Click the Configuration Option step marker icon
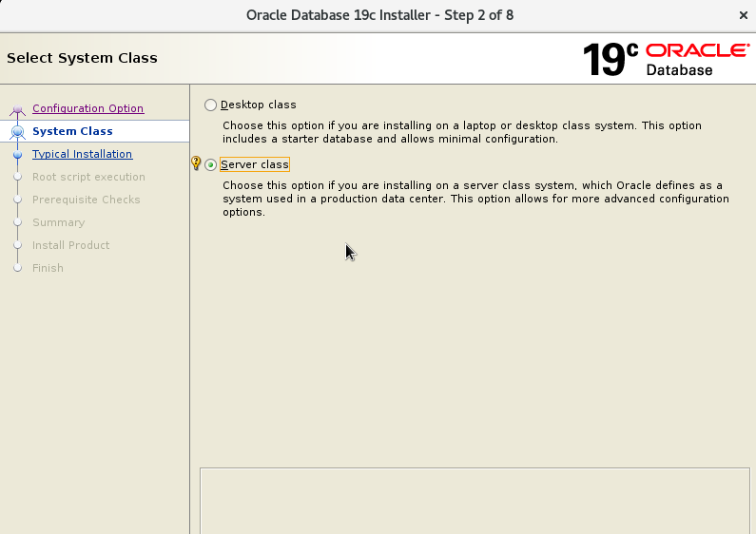 click(x=17, y=110)
